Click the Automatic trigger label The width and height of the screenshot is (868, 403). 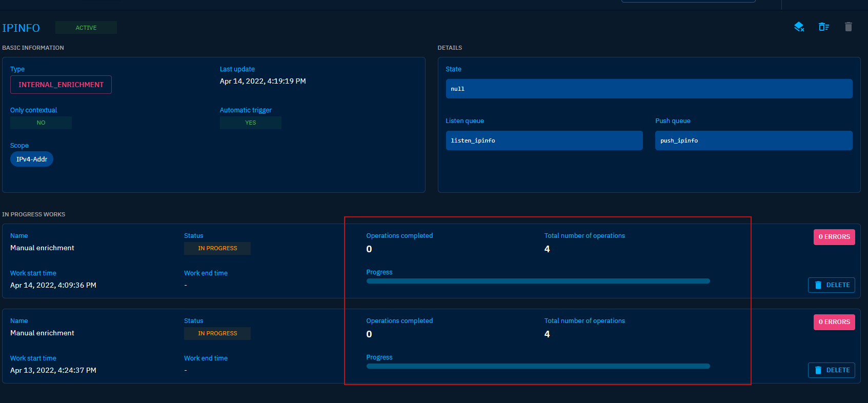pos(246,110)
